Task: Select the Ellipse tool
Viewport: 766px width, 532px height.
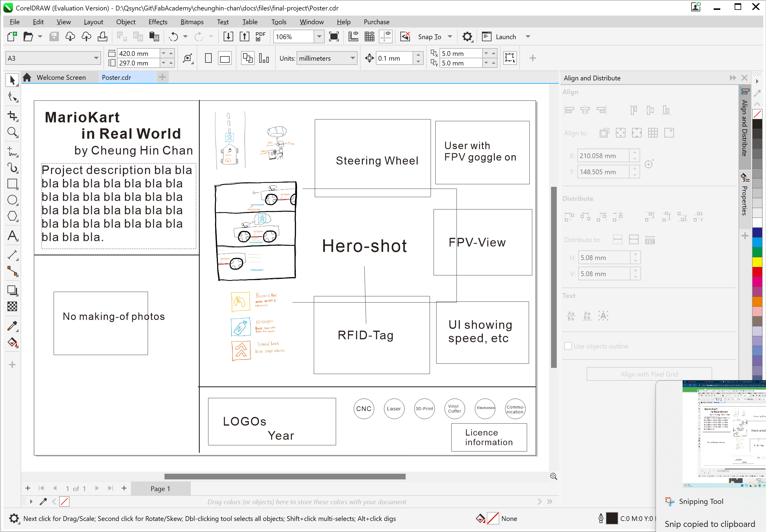Action: 12,200
